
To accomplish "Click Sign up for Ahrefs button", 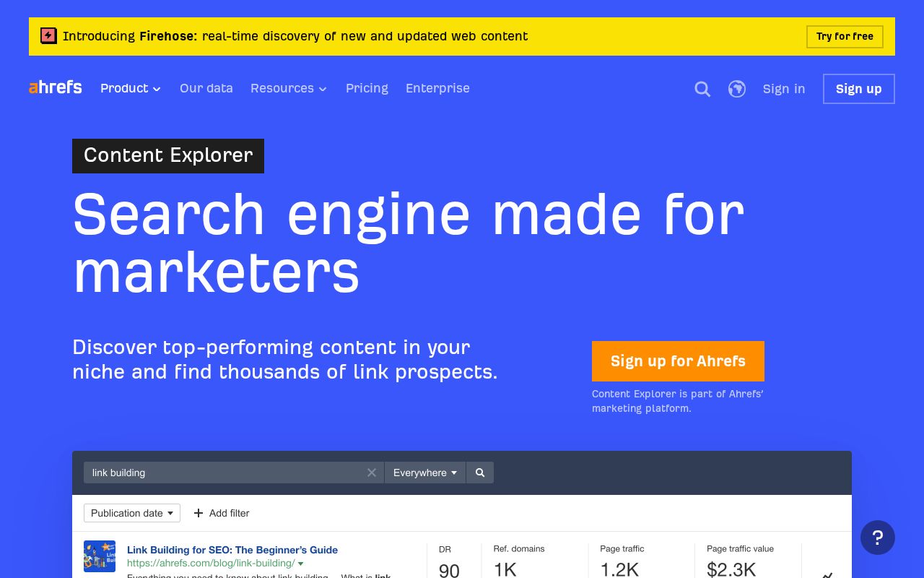I will [678, 361].
